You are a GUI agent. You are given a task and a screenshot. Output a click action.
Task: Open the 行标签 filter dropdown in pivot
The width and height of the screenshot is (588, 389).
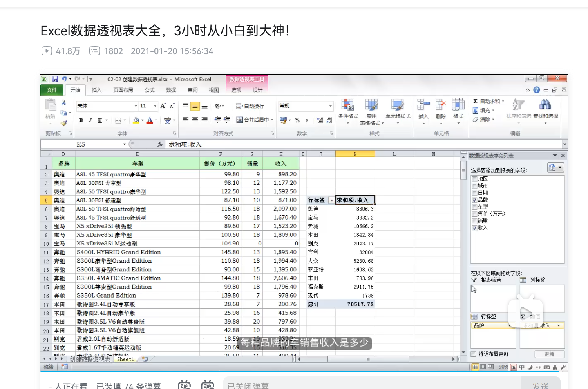(x=332, y=200)
